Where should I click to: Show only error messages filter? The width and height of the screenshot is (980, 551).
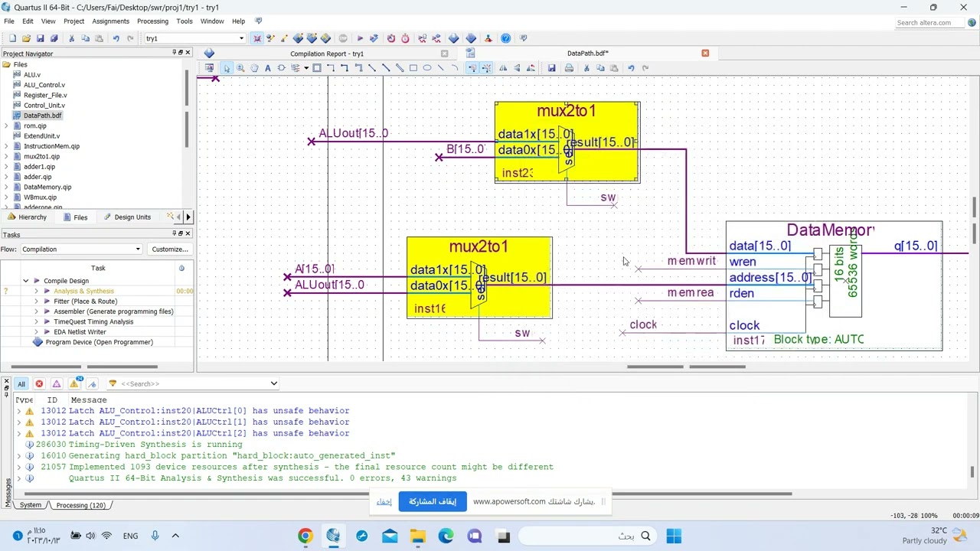tap(39, 384)
